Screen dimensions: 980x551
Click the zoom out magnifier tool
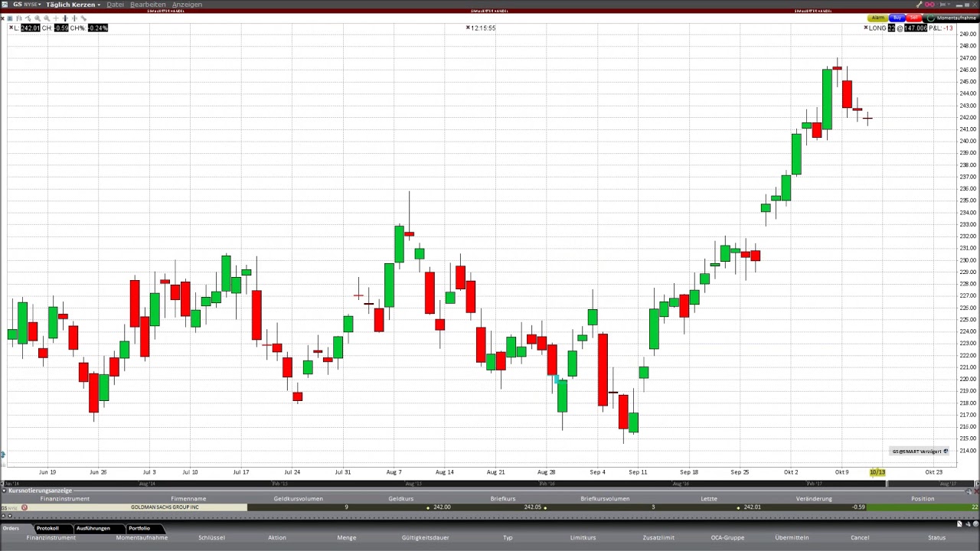pos(47,18)
